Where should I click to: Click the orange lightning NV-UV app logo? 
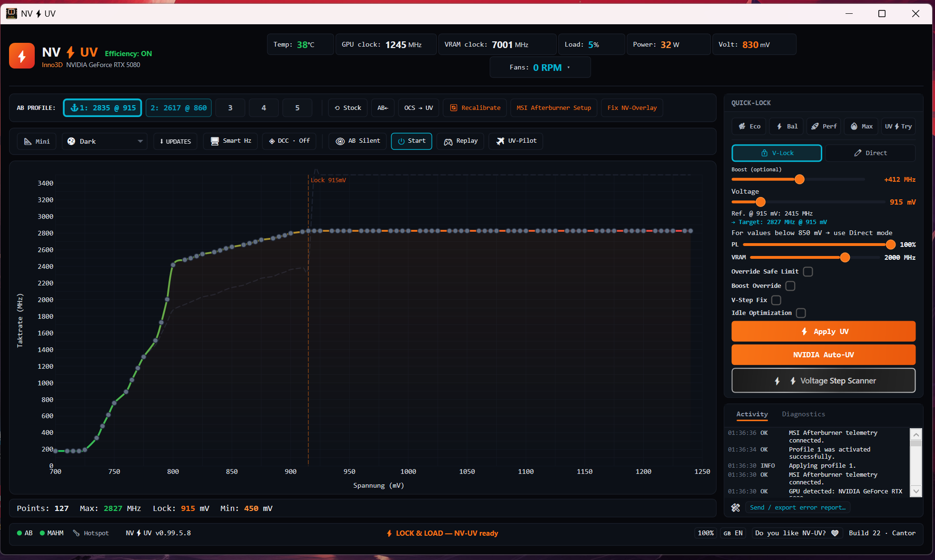click(22, 56)
